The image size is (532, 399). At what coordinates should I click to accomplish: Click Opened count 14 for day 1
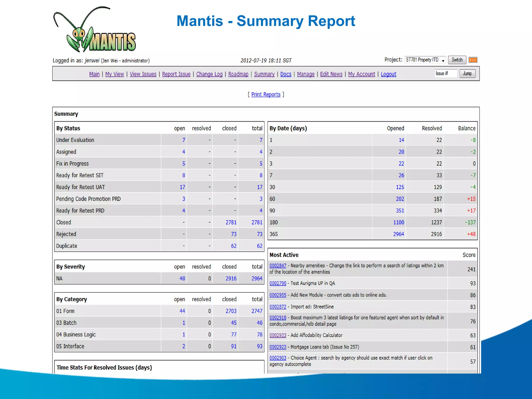(401, 140)
